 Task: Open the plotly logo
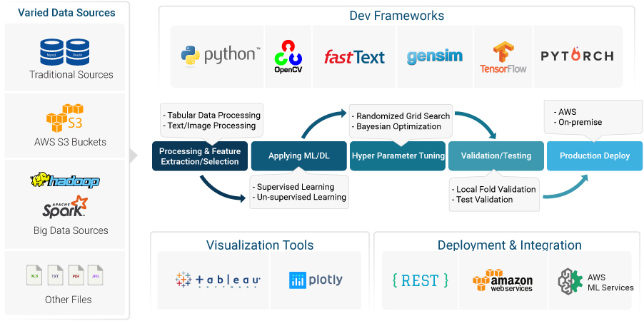(316, 280)
